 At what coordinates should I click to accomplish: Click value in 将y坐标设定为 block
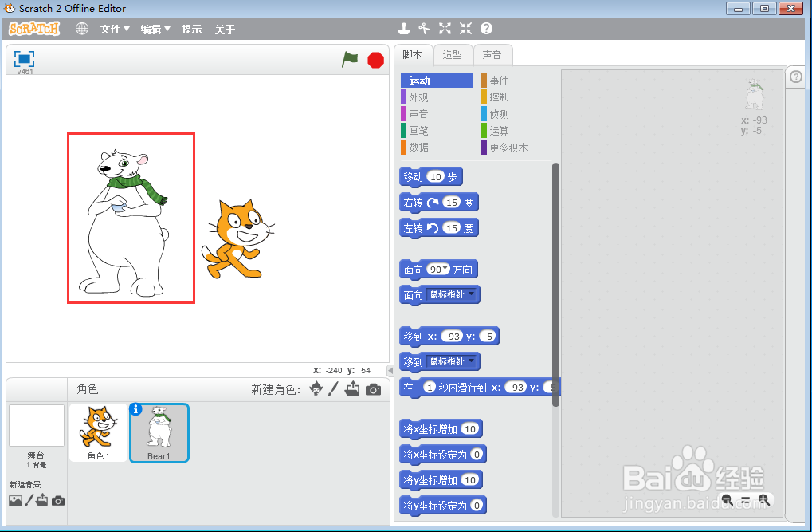tap(477, 505)
